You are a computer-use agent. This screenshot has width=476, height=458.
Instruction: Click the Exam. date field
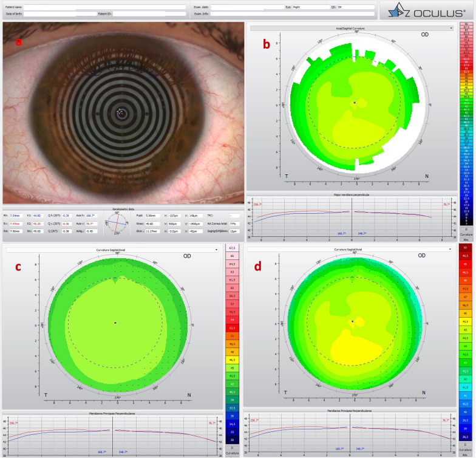pyautogui.click(x=249, y=7)
